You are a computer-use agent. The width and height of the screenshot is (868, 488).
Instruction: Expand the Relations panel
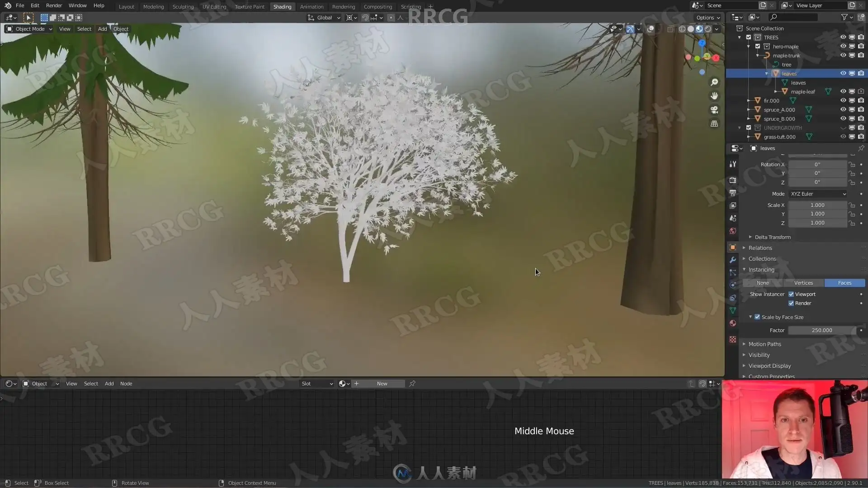(760, 248)
